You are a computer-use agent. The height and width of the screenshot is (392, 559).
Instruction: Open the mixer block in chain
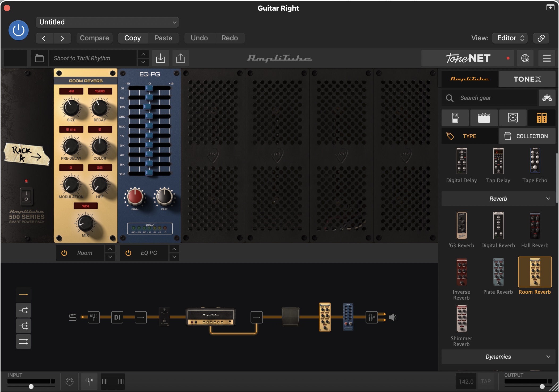[372, 317]
